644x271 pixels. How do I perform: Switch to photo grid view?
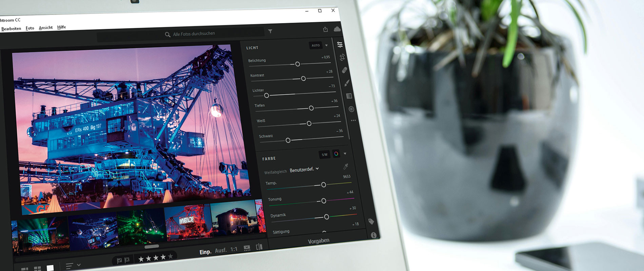click(24, 269)
